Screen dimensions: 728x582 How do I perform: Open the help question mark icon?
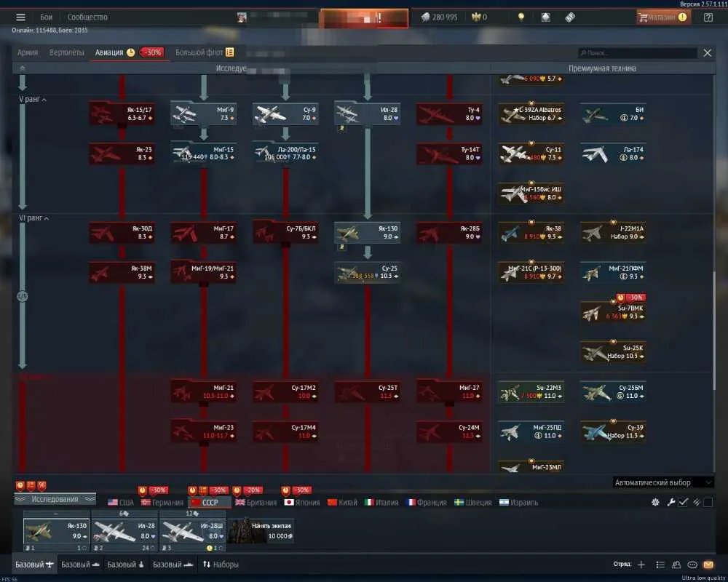click(708, 17)
